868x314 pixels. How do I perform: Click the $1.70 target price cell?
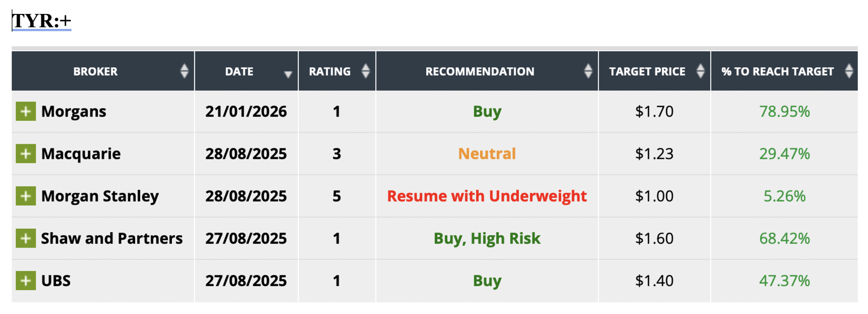click(654, 111)
